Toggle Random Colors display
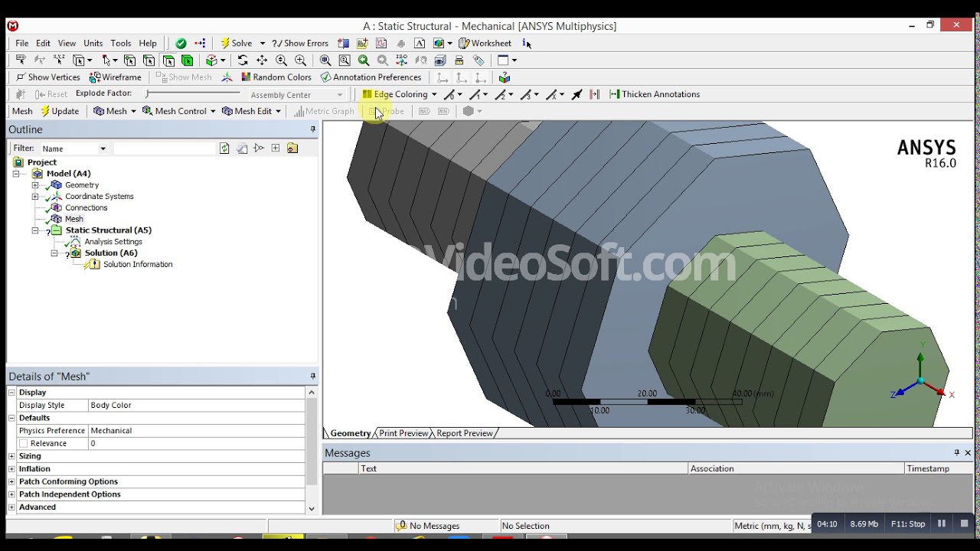 click(x=276, y=77)
